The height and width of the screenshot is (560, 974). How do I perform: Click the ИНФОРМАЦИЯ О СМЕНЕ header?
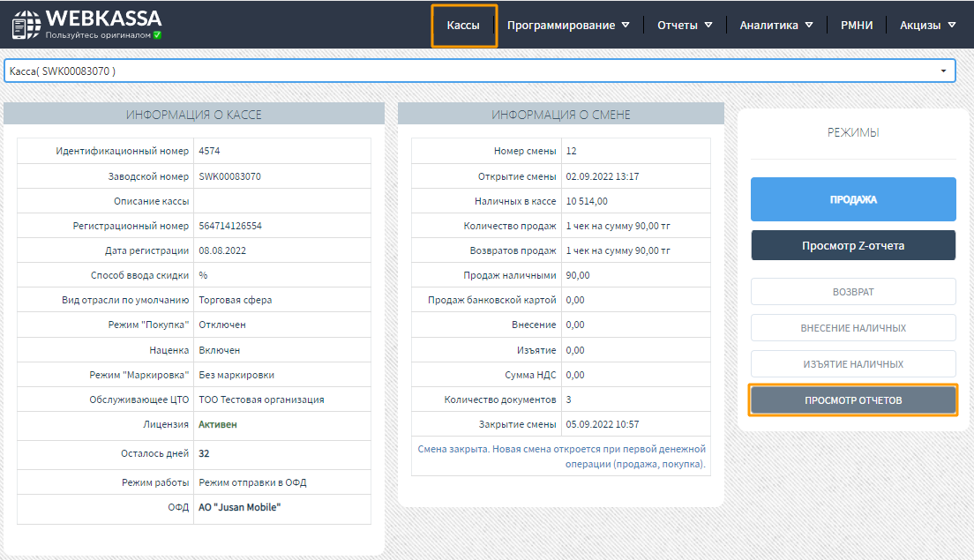[x=561, y=115]
